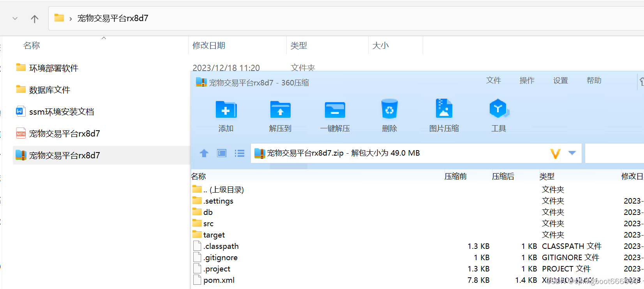The width and height of the screenshot is (644, 289).
Task: Expand the archive path dropdown arrow
Action: click(x=572, y=153)
